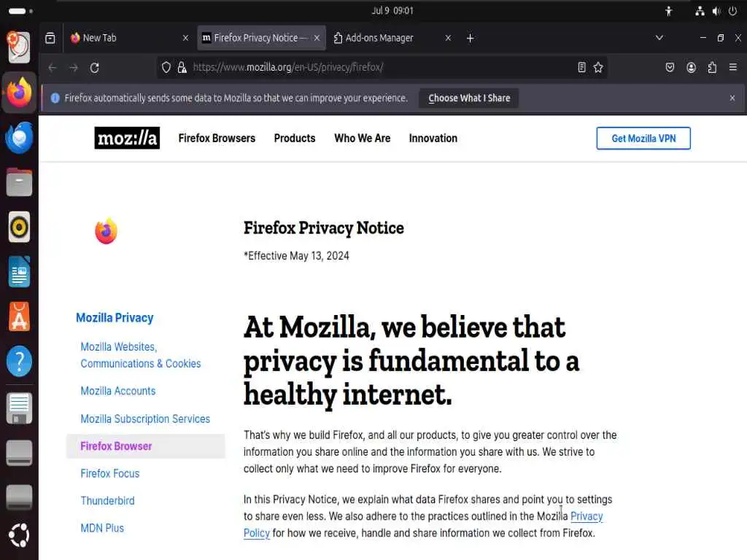The height and width of the screenshot is (560, 747).
Task: Click Get Mozilla VPN button
Action: click(x=643, y=138)
